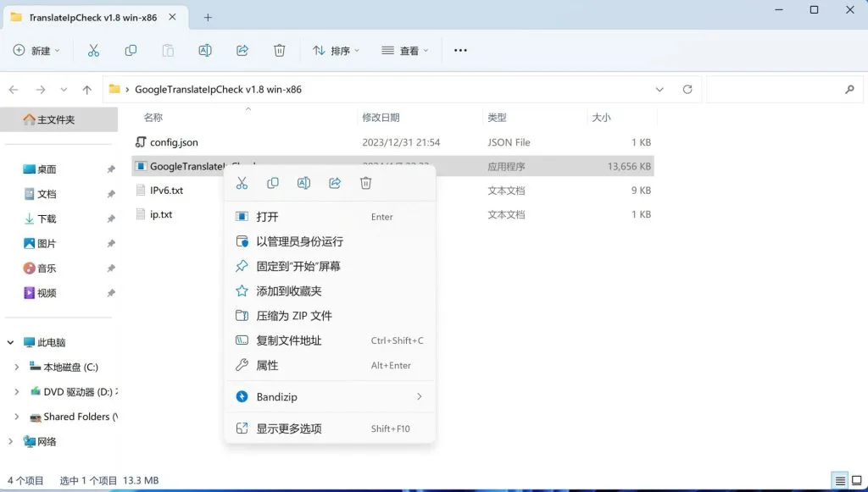Image resolution: width=868 pixels, height=492 pixels.
Task: Choose 打开 in context menu
Action: click(x=330, y=217)
